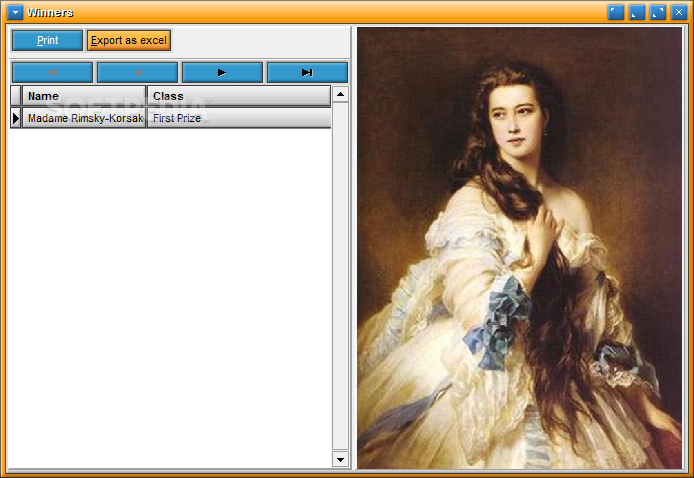694x478 pixels.
Task: Click the Name column header
Action: tap(84, 96)
